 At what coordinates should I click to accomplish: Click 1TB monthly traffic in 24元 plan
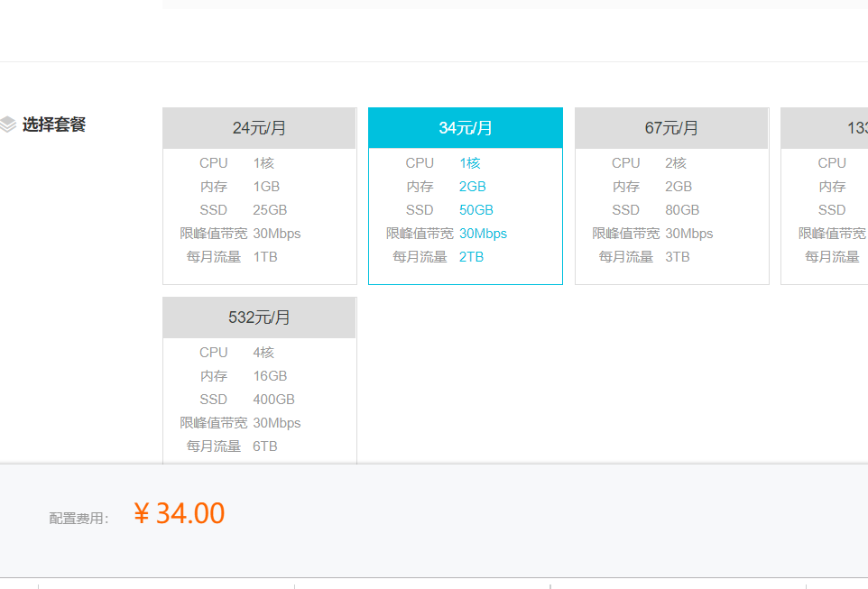265,257
